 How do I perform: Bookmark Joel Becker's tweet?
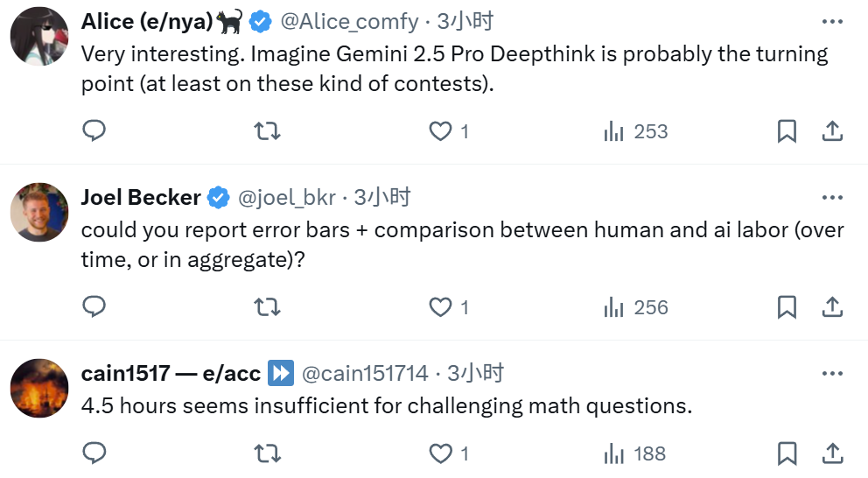(787, 307)
